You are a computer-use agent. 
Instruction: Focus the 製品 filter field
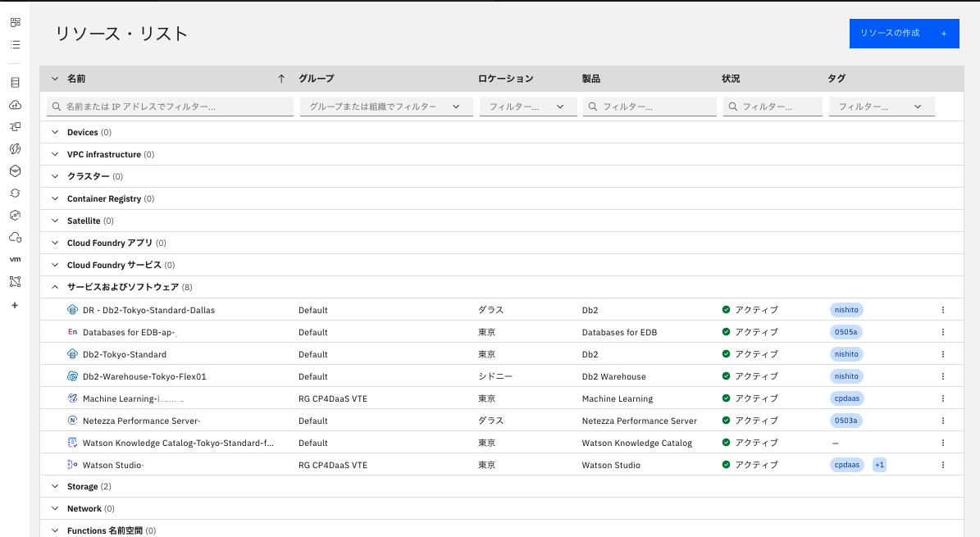pos(650,107)
